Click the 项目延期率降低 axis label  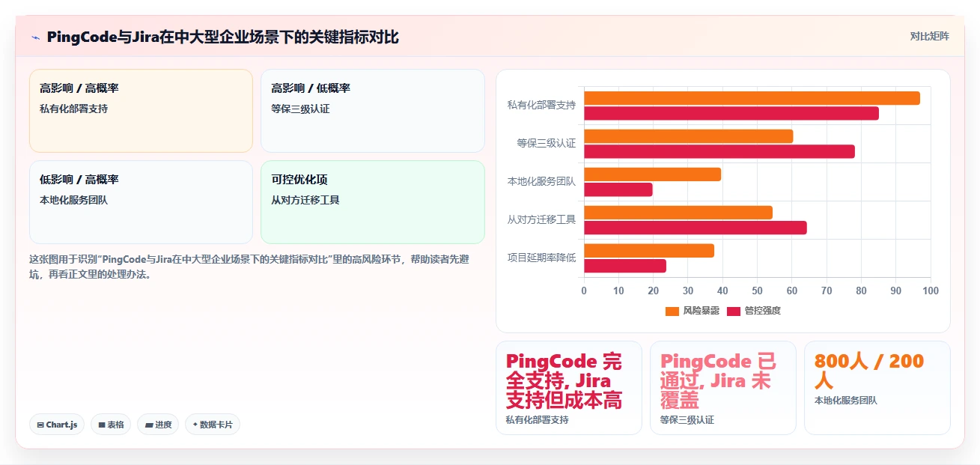pos(541,258)
